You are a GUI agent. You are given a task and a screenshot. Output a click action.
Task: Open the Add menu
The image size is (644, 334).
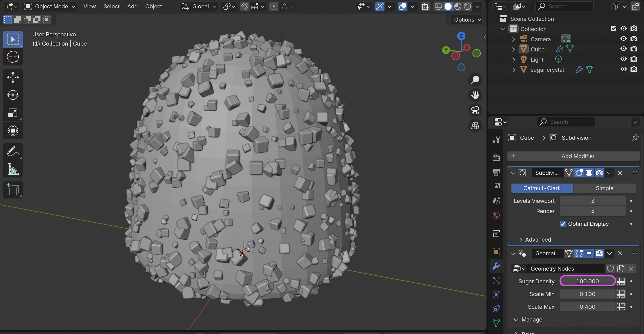tap(132, 6)
